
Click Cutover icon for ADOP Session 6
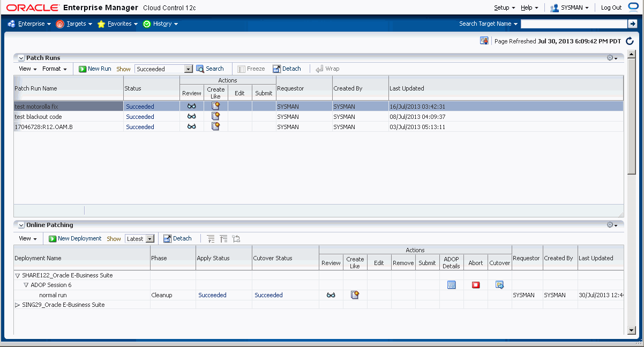[x=500, y=285]
